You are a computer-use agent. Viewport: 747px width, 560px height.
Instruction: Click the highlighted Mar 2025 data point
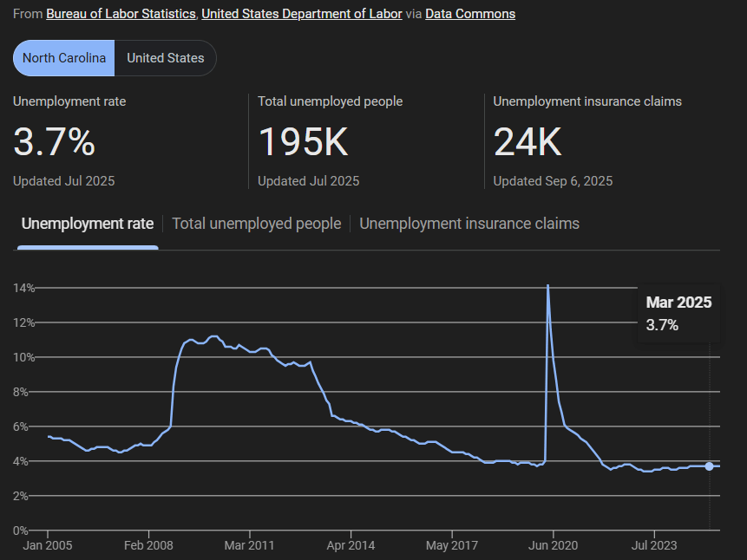(710, 466)
